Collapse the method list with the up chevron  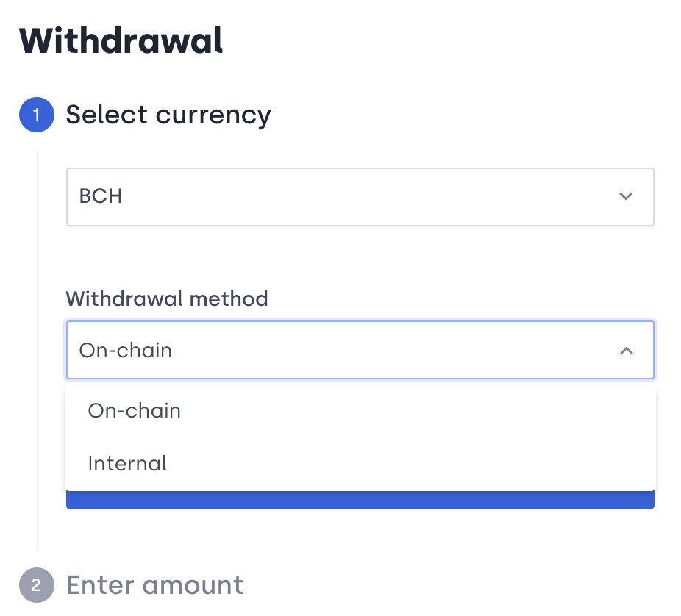[626, 351]
